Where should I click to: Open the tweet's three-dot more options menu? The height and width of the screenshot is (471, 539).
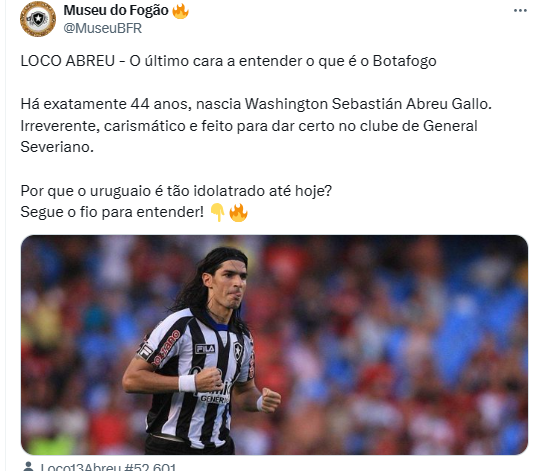pyautogui.click(x=520, y=11)
